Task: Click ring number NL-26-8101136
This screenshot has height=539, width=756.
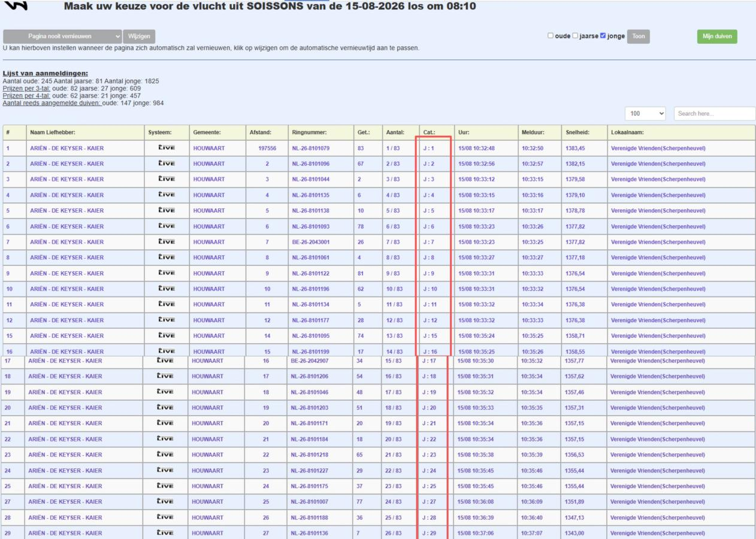Action: click(309, 533)
